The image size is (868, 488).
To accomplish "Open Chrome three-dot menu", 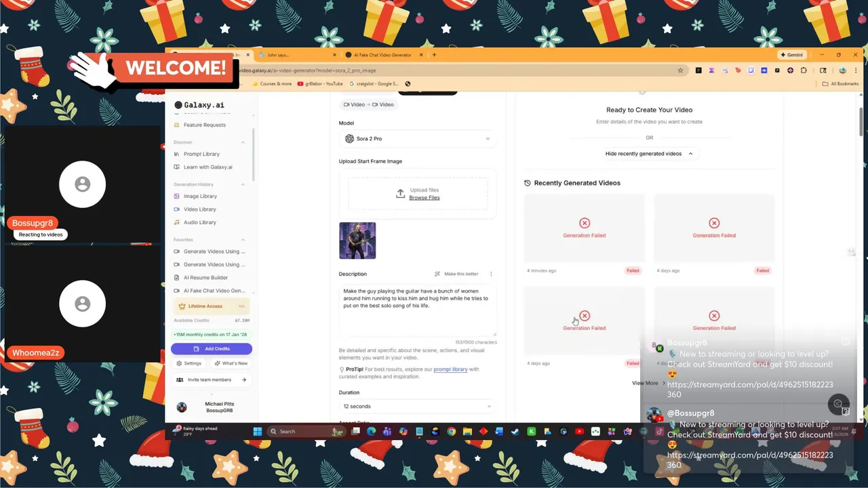I will point(856,70).
